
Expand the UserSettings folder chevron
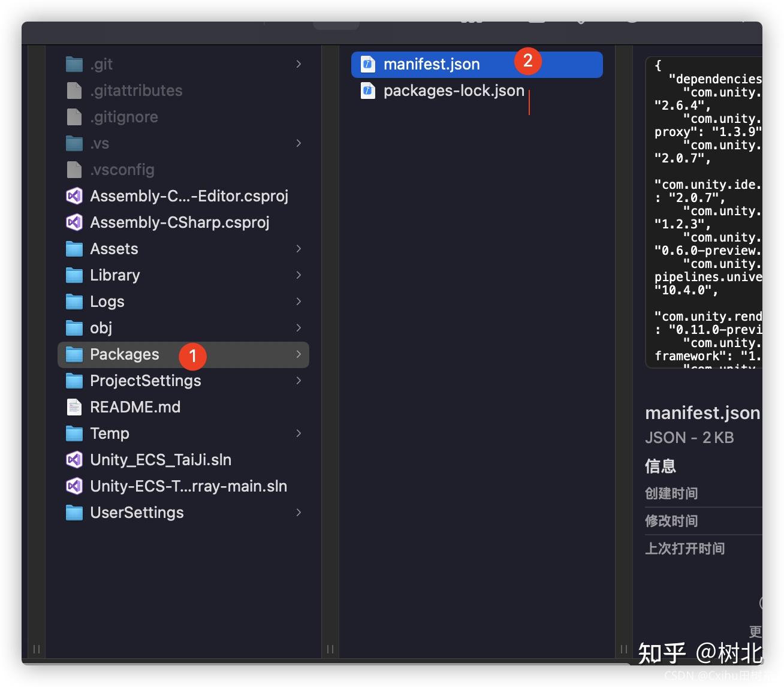click(298, 513)
